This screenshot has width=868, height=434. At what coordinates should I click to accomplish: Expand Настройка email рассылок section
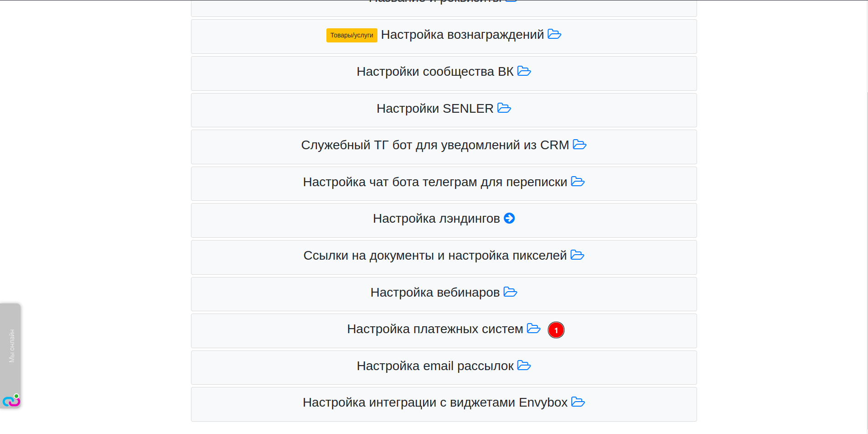point(435,366)
